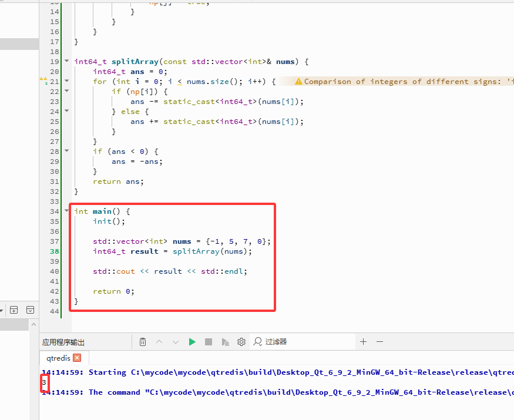Re-run the program with the green play button
This screenshot has height=420, width=514.
[x=192, y=342]
